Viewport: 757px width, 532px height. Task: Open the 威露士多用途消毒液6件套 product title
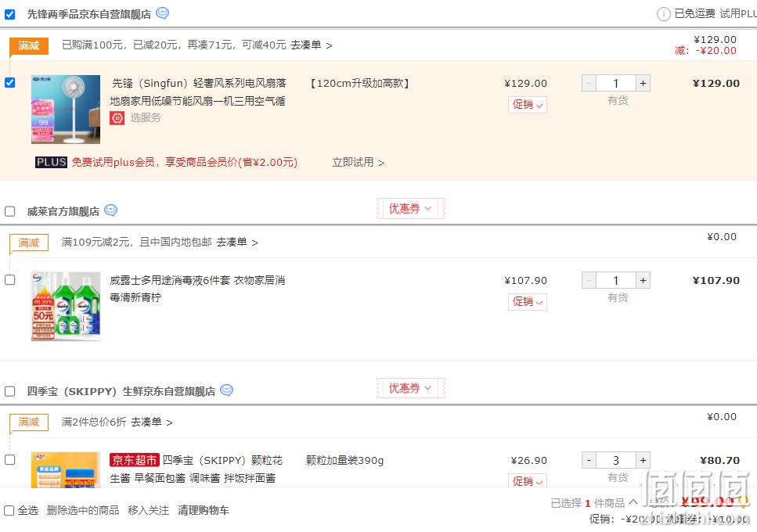point(197,289)
